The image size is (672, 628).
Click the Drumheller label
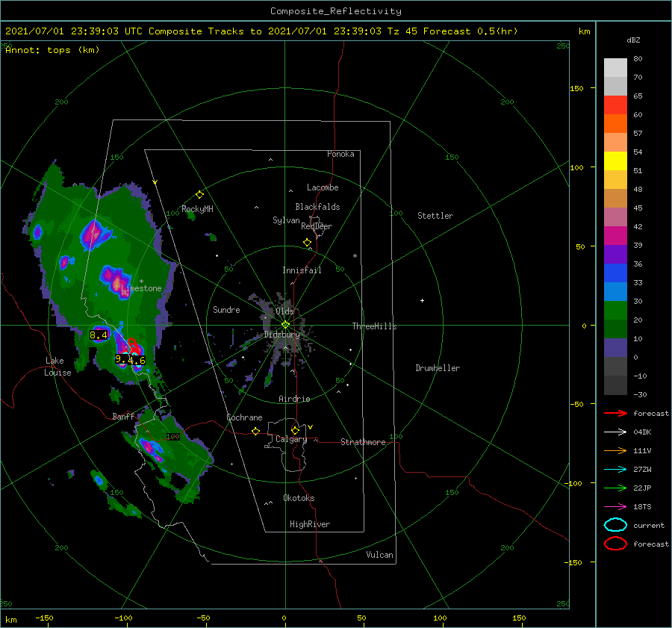(438, 368)
